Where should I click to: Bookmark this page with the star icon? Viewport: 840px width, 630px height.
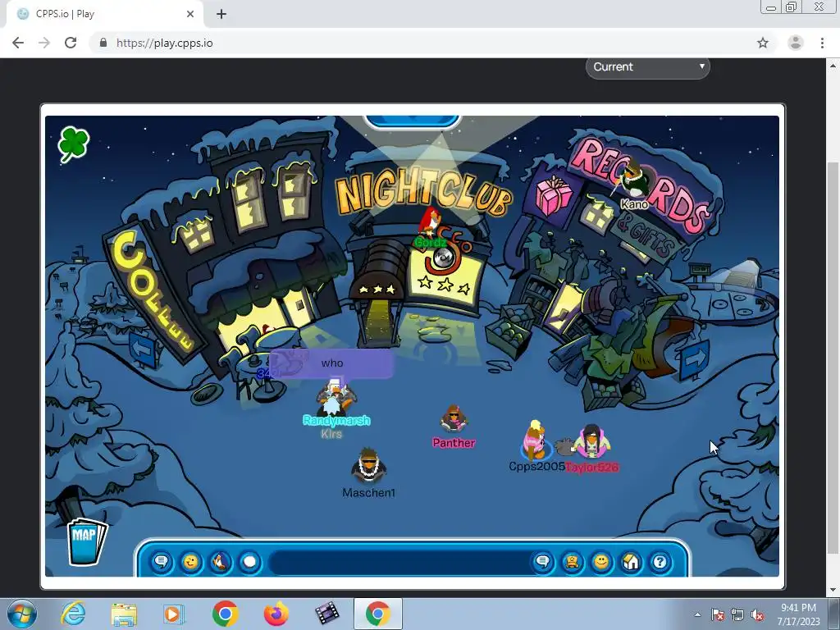(x=763, y=43)
